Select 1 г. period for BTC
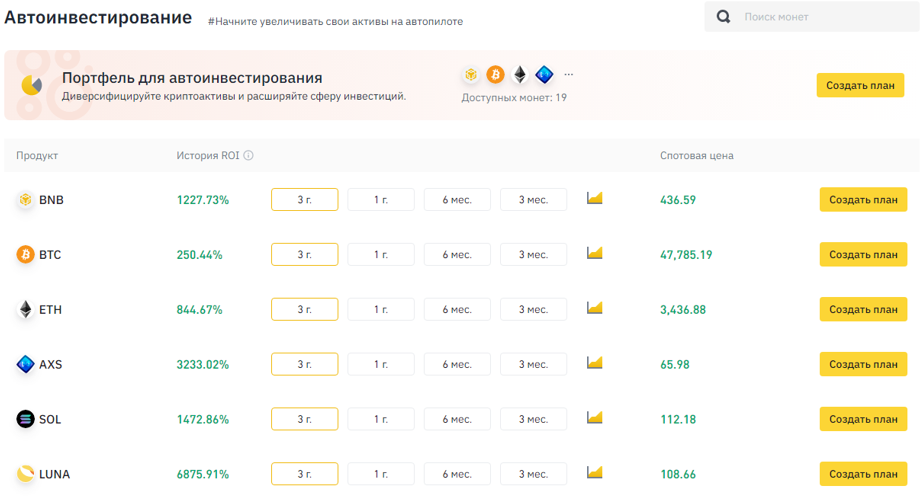 click(381, 254)
